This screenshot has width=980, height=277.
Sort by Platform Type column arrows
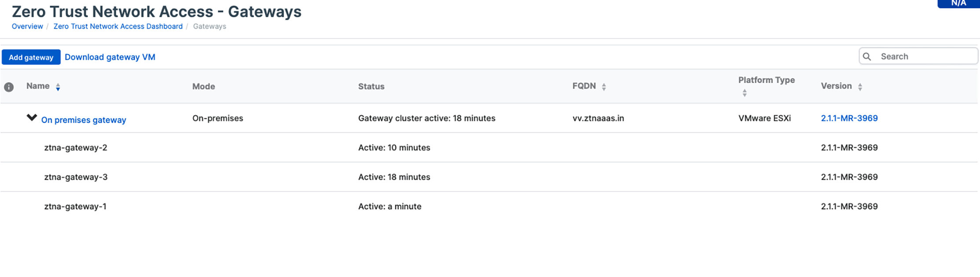click(x=744, y=93)
